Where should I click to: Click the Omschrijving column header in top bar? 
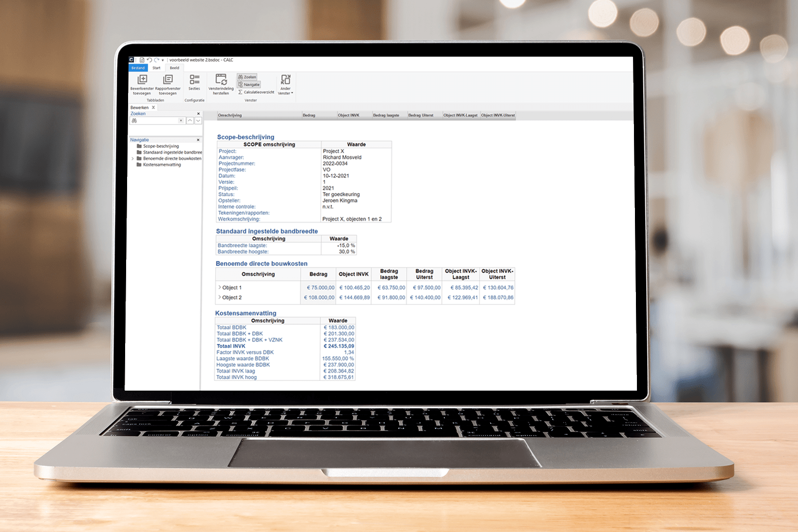coord(260,115)
